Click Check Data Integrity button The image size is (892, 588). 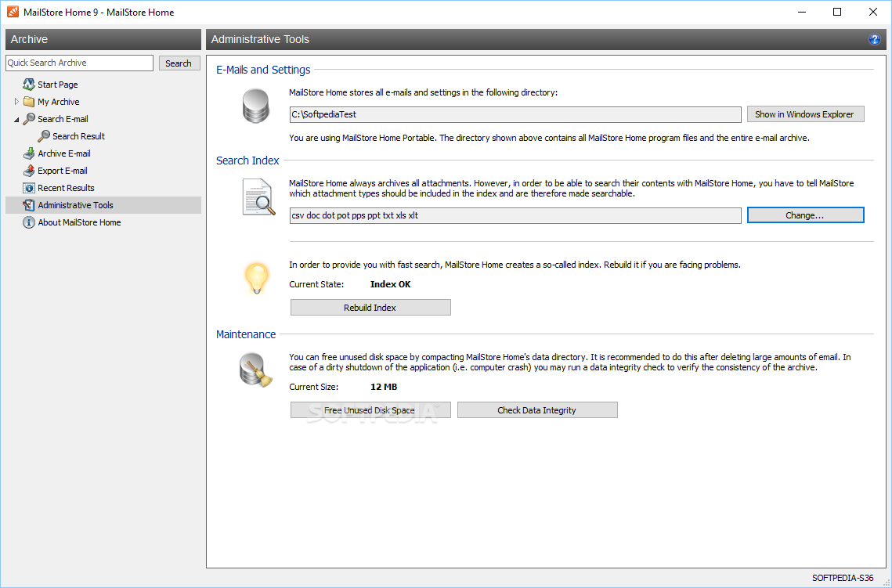coord(537,410)
